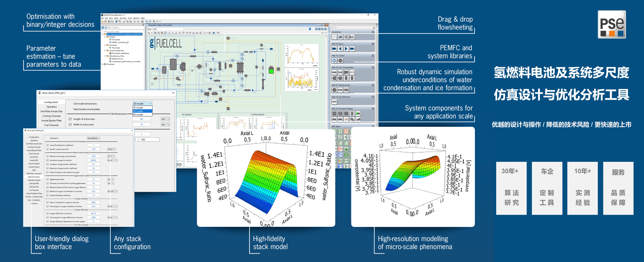Click the project tree Search field
The width and height of the screenshot is (644, 262).
(x=128, y=28)
